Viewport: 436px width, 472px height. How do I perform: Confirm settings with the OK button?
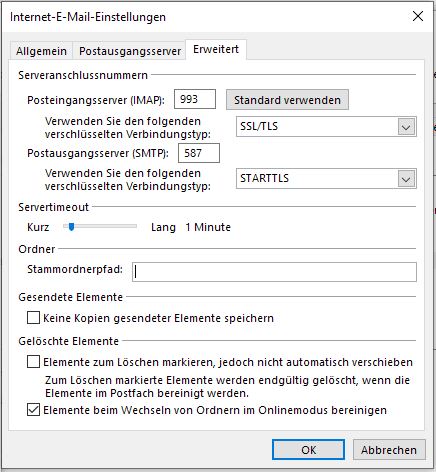click(x=308, y=450)
